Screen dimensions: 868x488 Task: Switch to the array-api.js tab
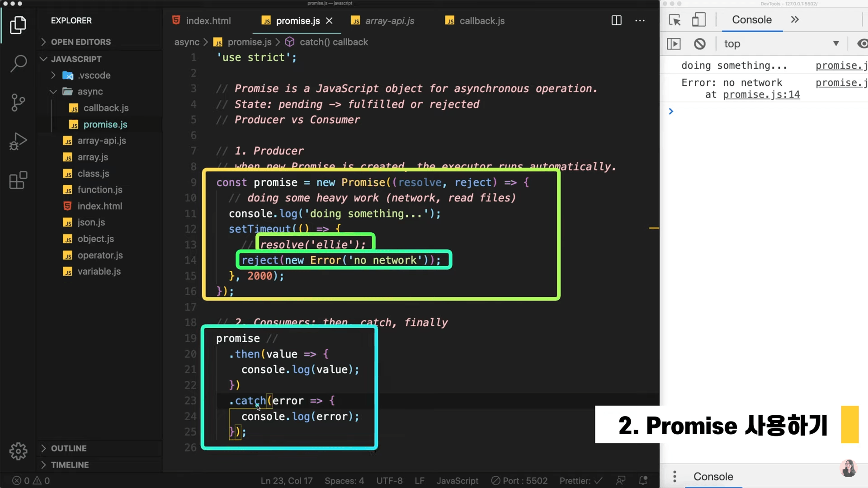(x=389, y=21)
